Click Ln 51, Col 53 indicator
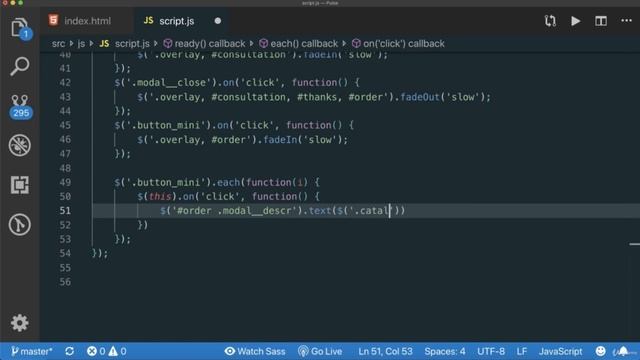The width and height of the screenshot is (640, 360). pos(385,351)
